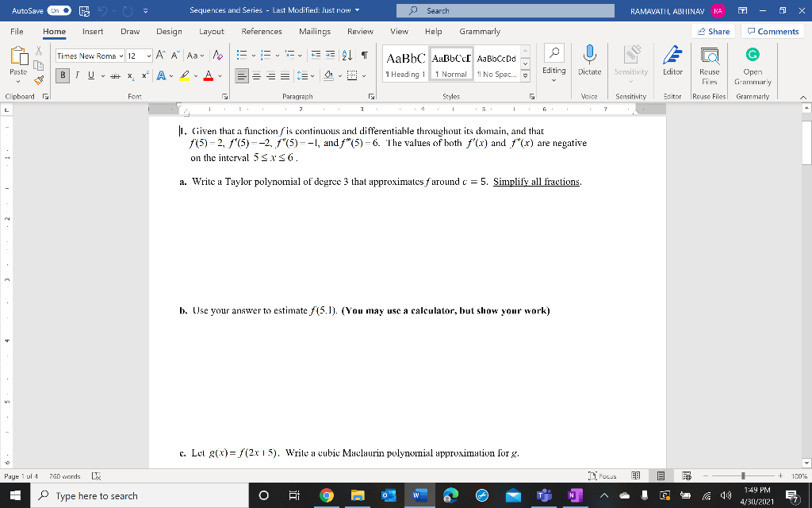The width and height of the screenshot is (812, 508).
Task: Open the File menu
Action: click(17, 32)
